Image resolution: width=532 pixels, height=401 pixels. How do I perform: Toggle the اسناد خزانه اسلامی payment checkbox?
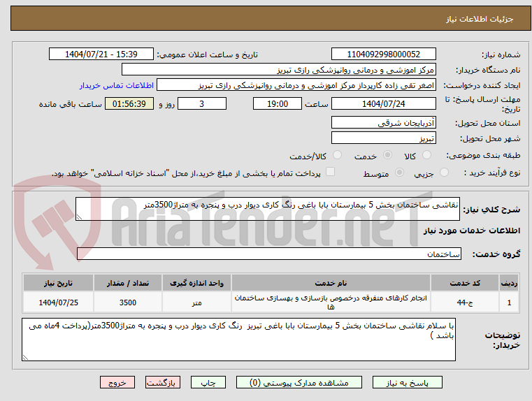click(330, 172)
